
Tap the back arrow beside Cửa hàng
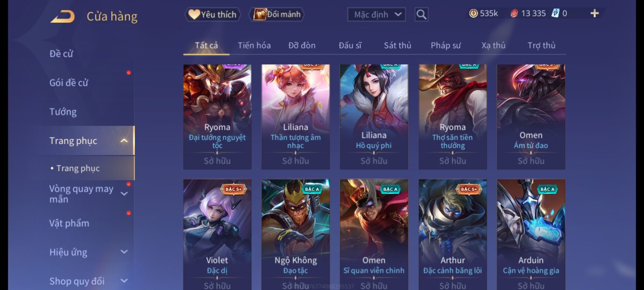tap(62, 16)
